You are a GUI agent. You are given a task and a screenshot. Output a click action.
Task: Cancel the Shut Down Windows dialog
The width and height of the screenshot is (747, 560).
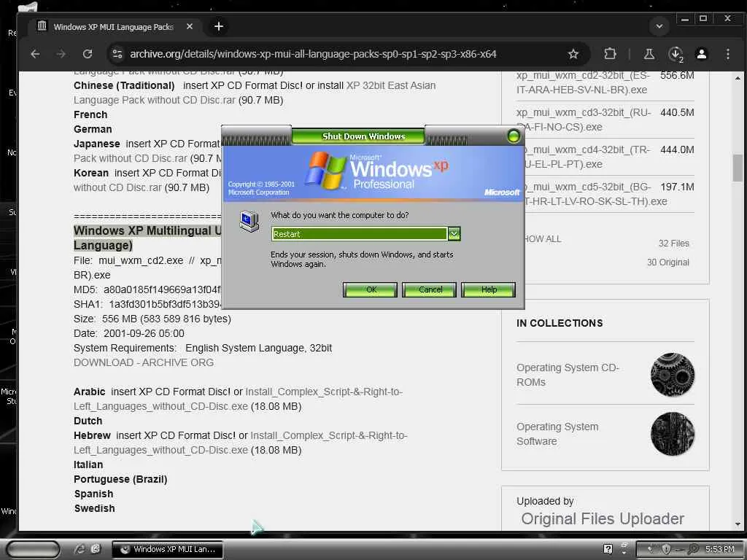pos(429,289)
